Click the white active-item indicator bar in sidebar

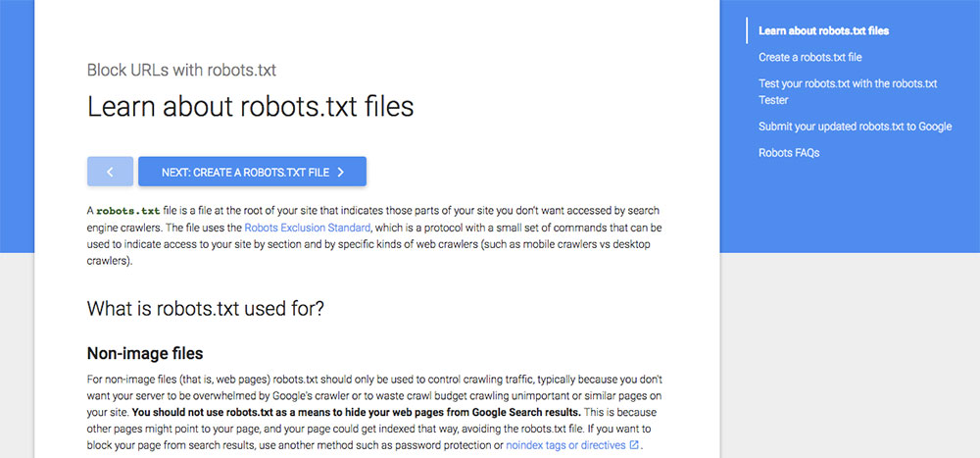[x=746, y=30]
